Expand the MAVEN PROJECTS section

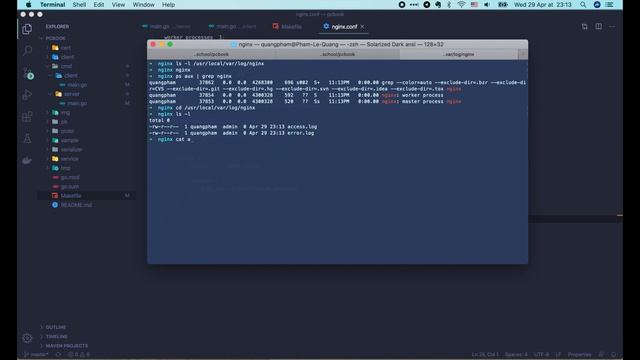[x=67, y=346]
